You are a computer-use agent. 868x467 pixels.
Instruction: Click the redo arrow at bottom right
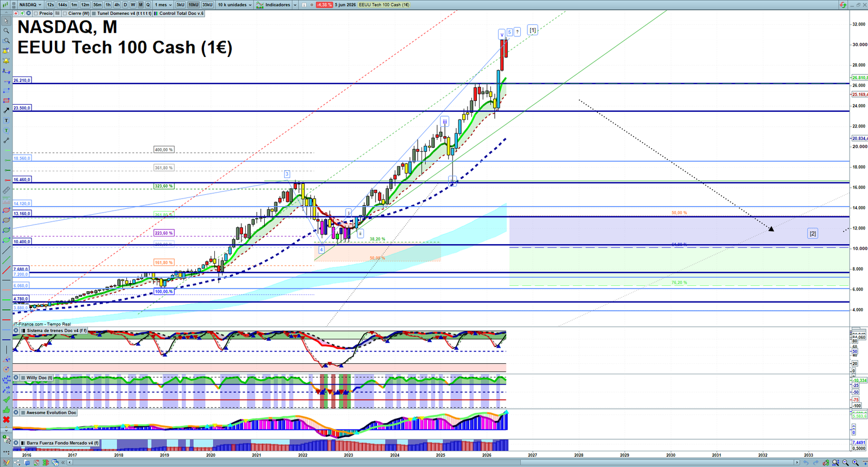816,463
